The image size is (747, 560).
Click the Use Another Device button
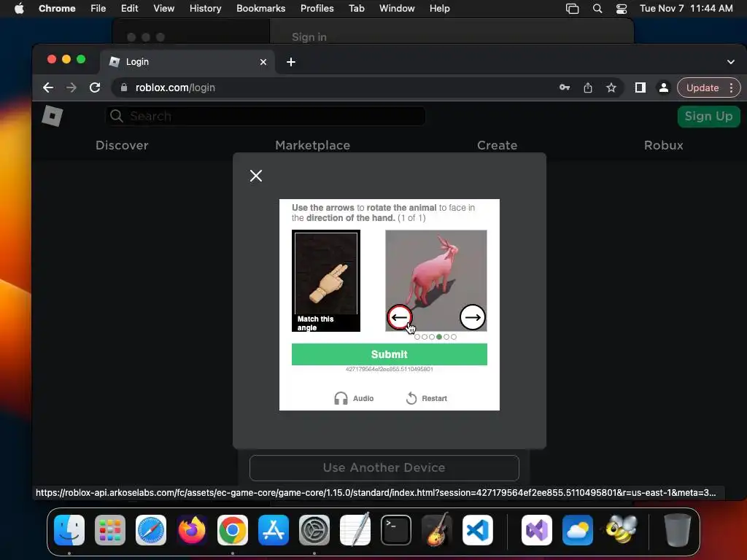coord(384,467)
